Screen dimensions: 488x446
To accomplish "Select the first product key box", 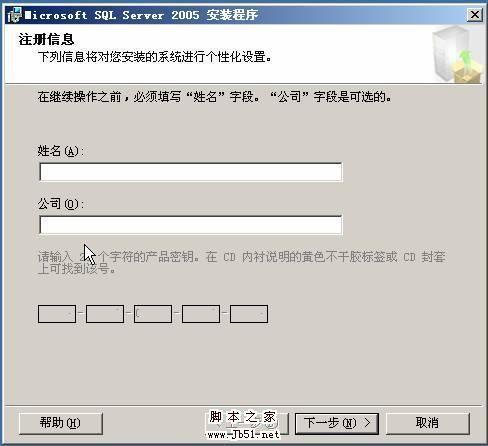I will [57, 314].
